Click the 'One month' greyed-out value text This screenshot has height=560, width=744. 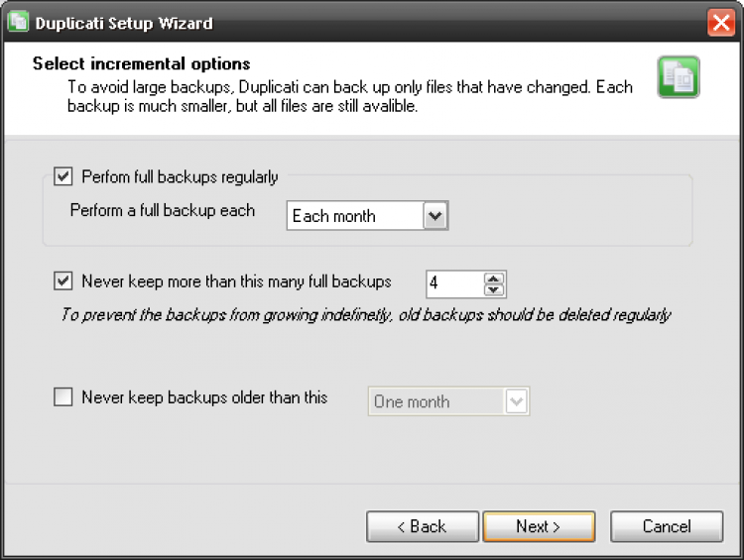[412, 401]
